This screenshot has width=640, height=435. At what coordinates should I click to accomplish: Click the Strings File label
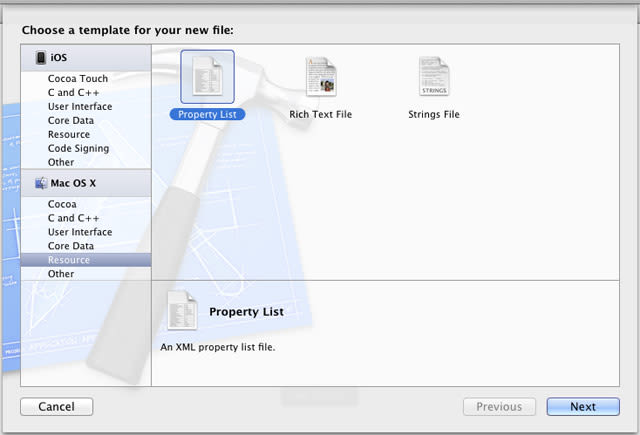(434, 114)
